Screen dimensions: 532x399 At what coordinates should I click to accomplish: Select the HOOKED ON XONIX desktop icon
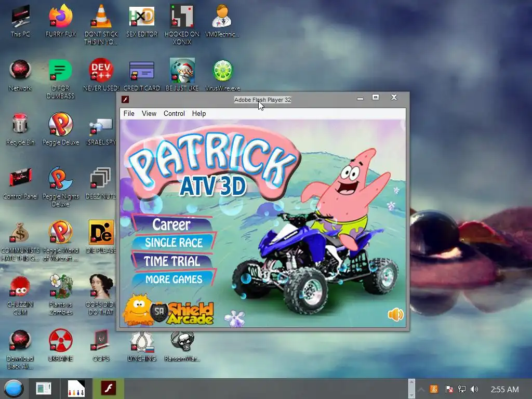(182, 24)
